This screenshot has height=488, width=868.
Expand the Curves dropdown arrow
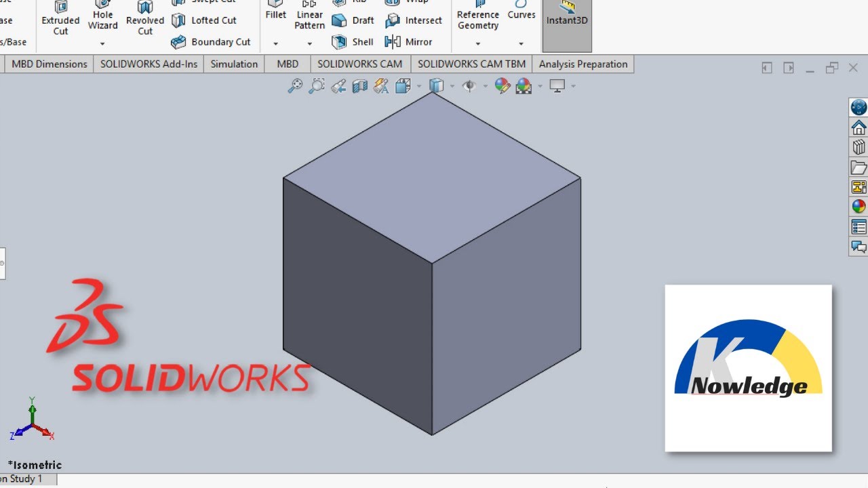(521, 44)
